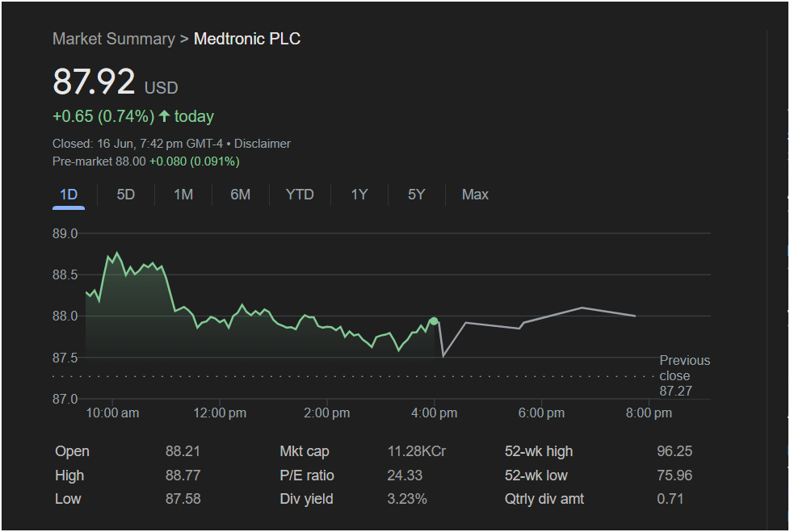Image resolution: width=790 pixels, height=532 pixels.
Task: View the 1Y chart range
Action: pyautogui.click(x=359, y=195)
